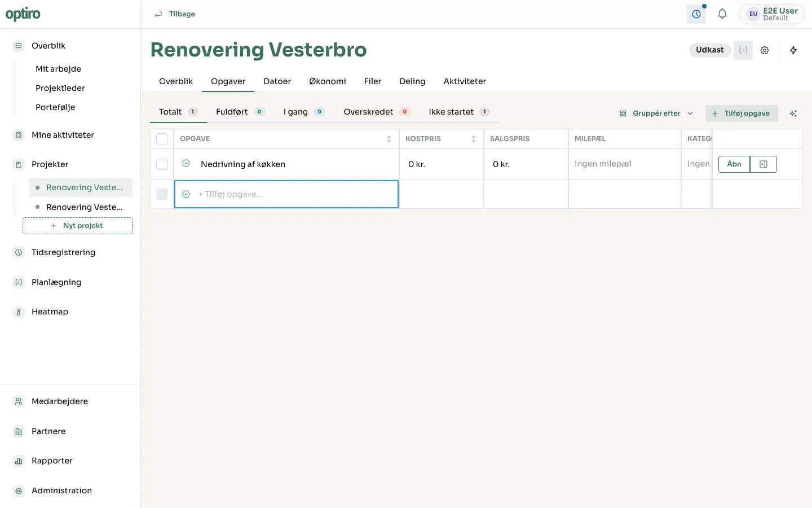Mark Nedrivning af køkken status circle complete
The height and width of the screenshot is (508, 812).
pos(186,164)
